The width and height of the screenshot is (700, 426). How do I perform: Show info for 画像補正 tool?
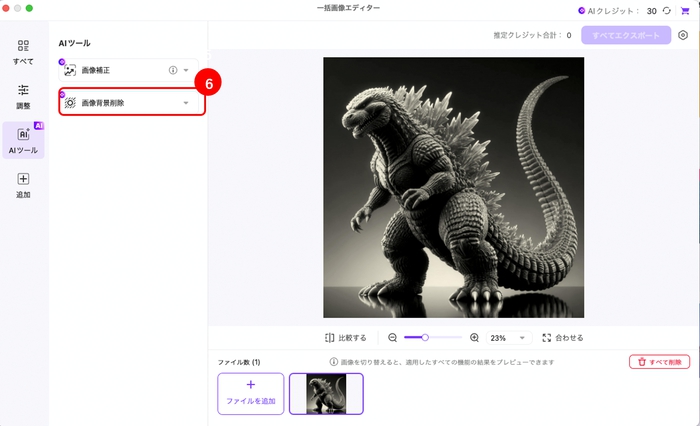[x=173, y=70]
